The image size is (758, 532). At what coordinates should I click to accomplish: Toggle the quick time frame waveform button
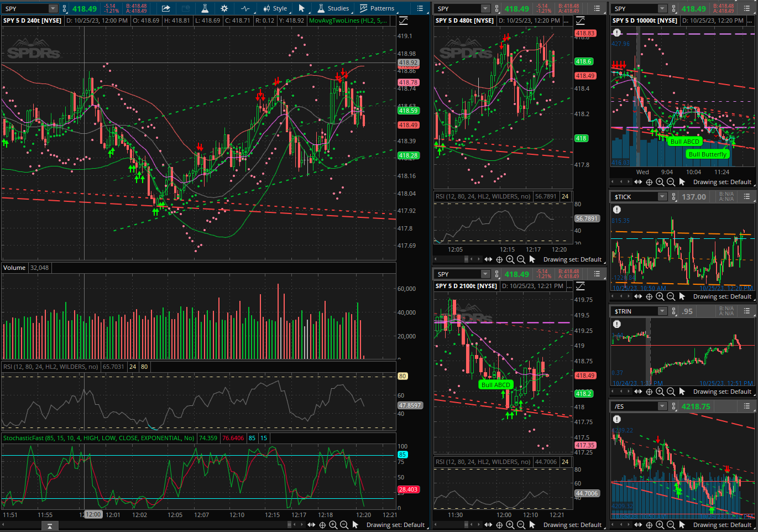[x=245, y=8]
